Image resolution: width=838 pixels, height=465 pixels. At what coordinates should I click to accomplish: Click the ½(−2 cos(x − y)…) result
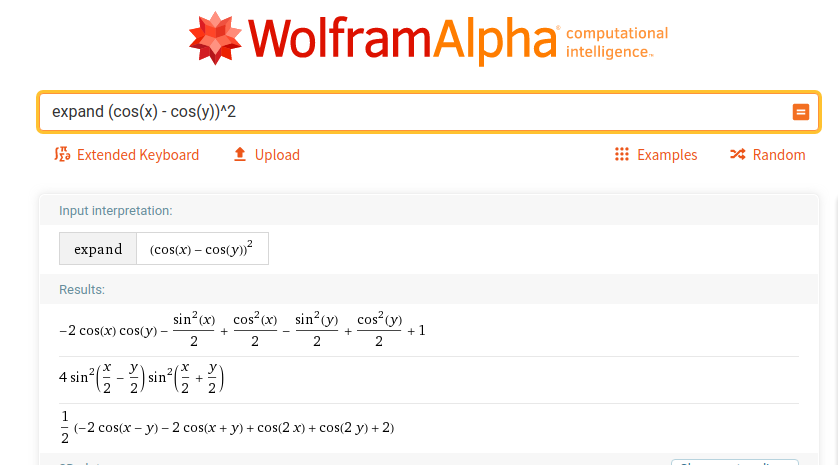click(x=227, y=427)
